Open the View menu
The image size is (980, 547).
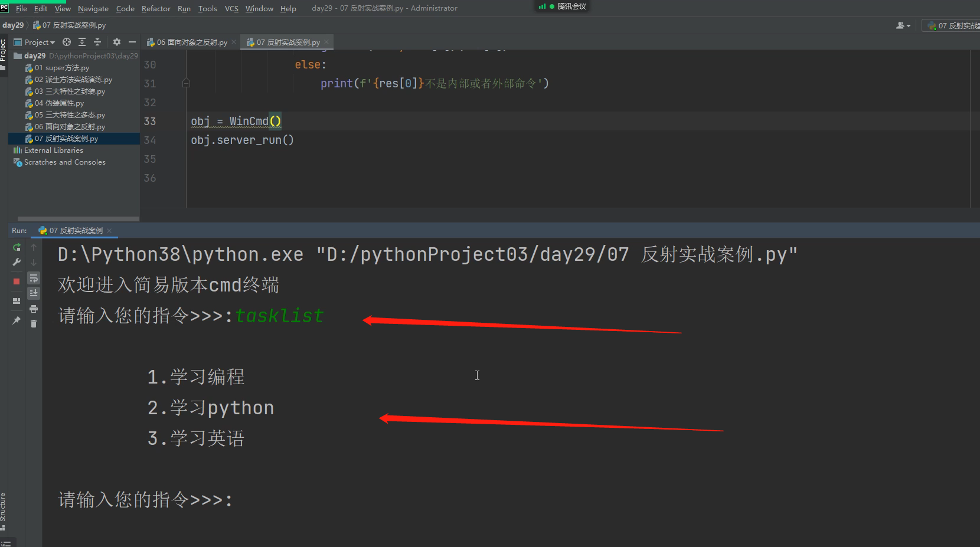63,8
